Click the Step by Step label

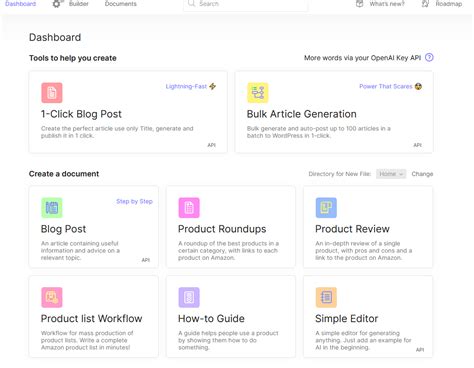coord(134,201)
